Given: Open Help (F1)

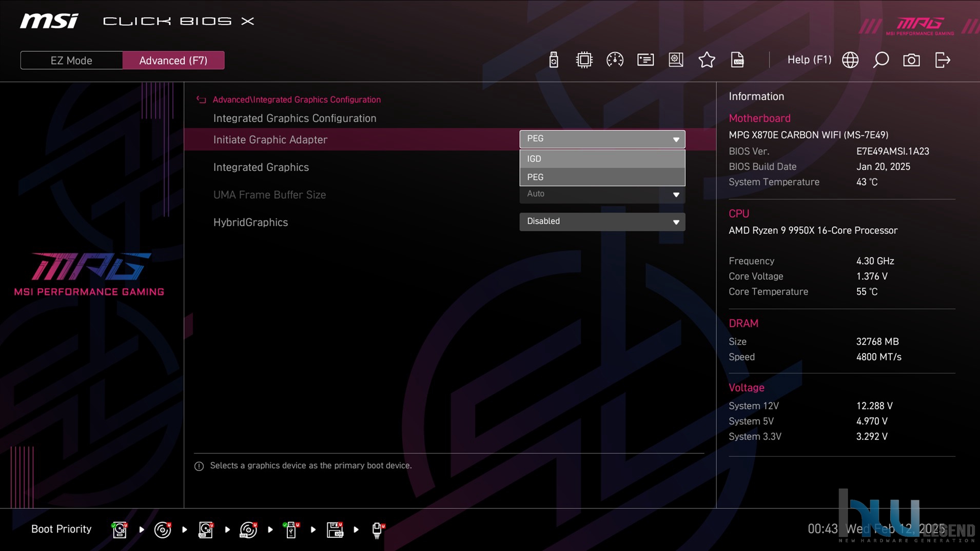Looking at the screenshot, I should pyautogui.click(x=809, y=60).
